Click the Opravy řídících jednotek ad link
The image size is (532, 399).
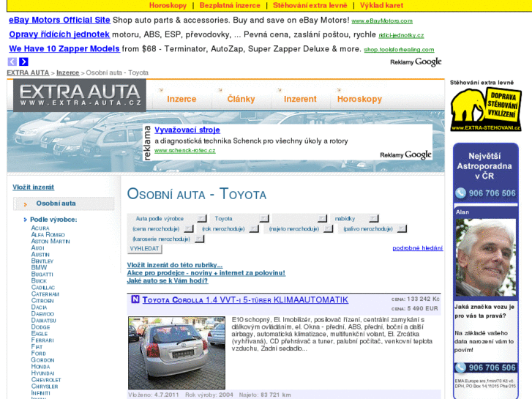tap(59, 34)
